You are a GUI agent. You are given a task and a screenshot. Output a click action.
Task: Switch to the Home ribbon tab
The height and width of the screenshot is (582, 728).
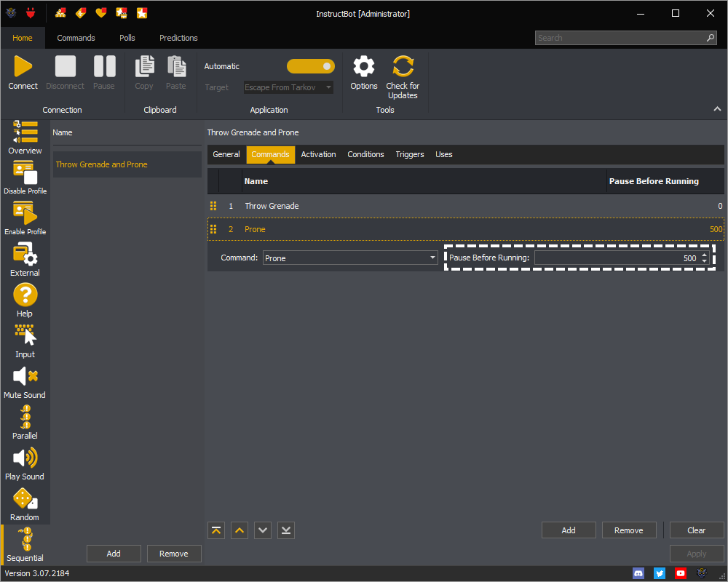(23, 38)
